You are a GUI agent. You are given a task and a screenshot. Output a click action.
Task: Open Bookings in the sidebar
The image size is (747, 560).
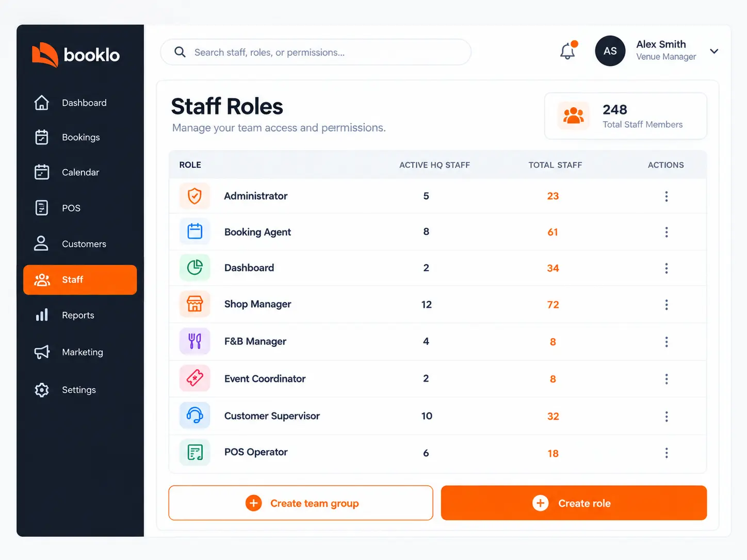pos(80,137)
